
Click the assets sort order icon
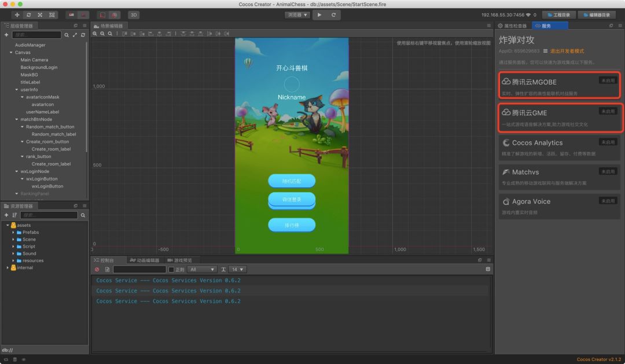[x=14, y=215]
